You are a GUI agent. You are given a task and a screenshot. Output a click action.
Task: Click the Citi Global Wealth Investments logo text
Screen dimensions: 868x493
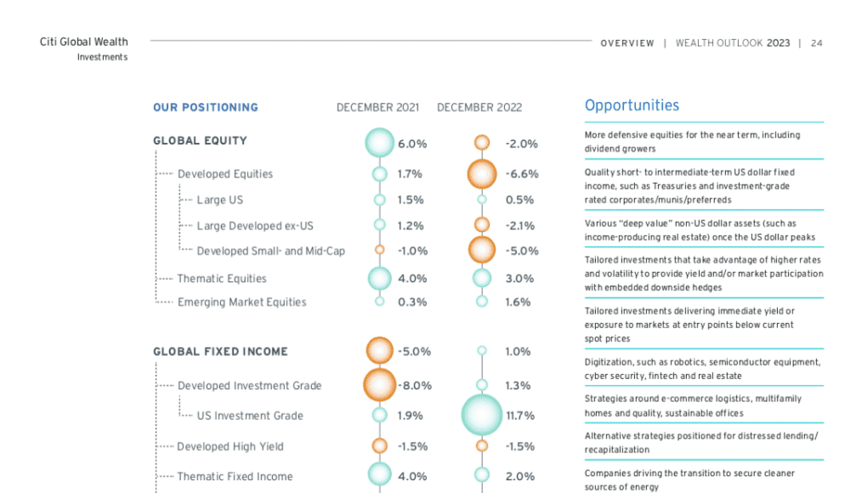coord(83,48)
